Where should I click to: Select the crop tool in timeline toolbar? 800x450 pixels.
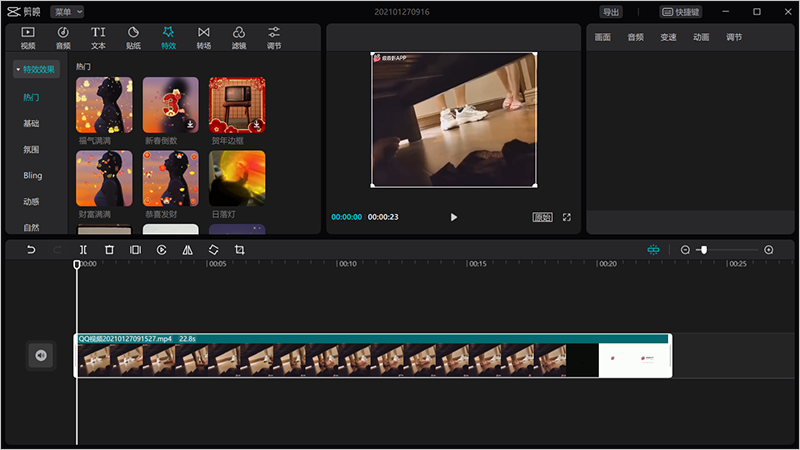pyautogui.click(x=239, y=250)
